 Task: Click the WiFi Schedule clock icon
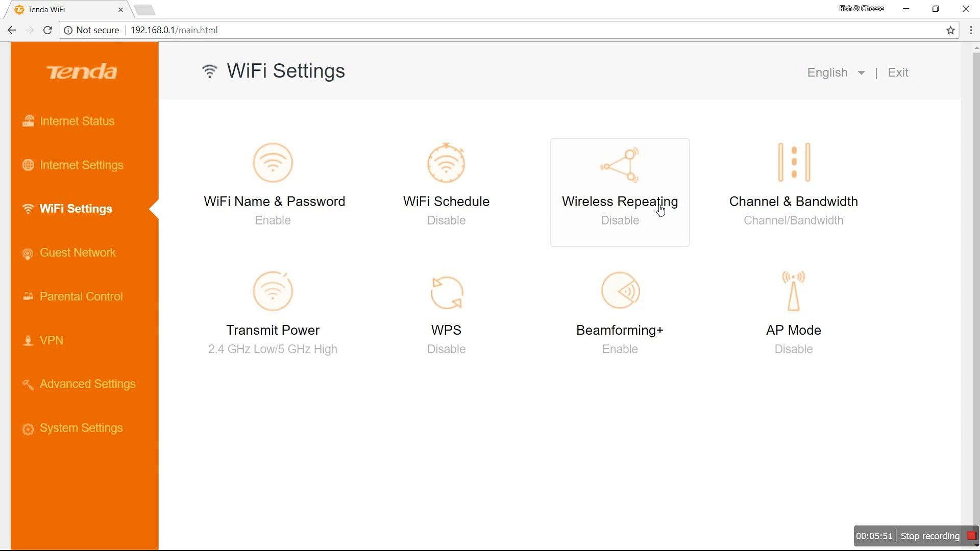tap(446, 163)
